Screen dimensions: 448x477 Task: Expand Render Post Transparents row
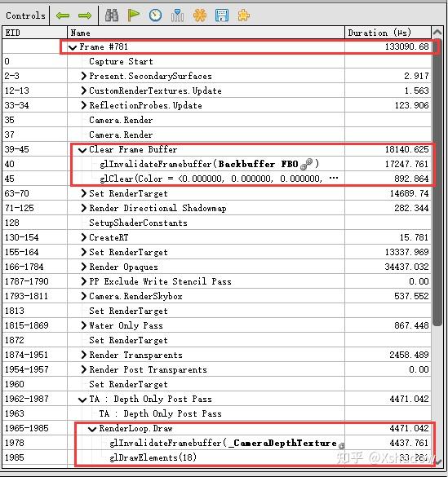point(84,369)
